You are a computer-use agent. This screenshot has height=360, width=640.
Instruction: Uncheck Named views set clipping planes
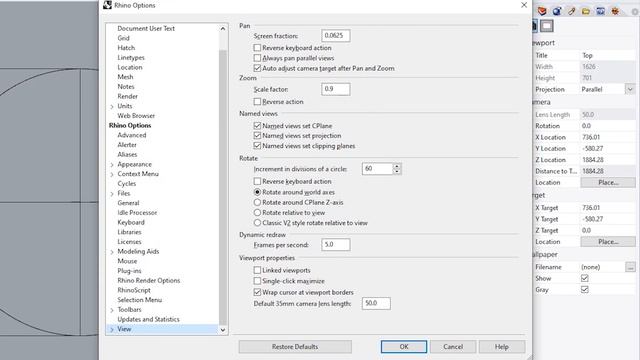click(257, 146)
